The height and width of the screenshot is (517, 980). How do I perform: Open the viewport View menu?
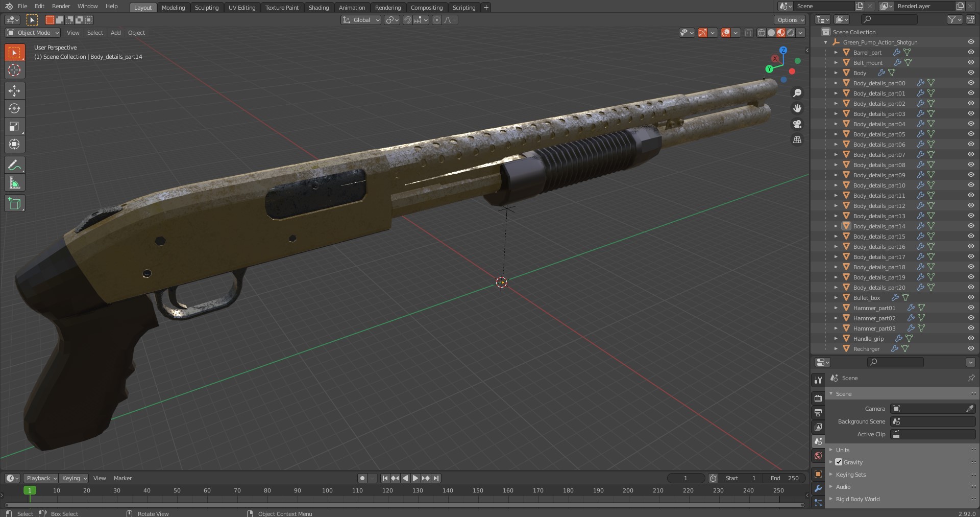pyautogui.click(x=73, y=33)
